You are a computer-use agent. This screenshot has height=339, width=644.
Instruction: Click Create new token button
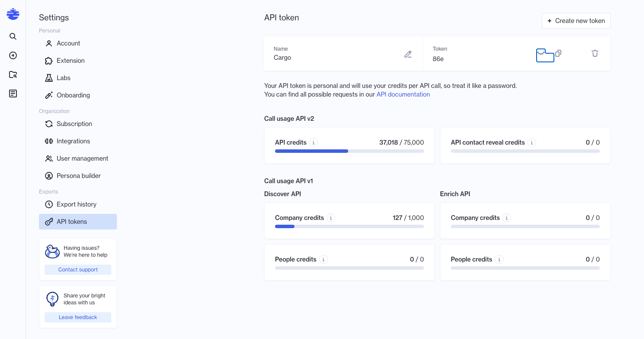(576, 21)
